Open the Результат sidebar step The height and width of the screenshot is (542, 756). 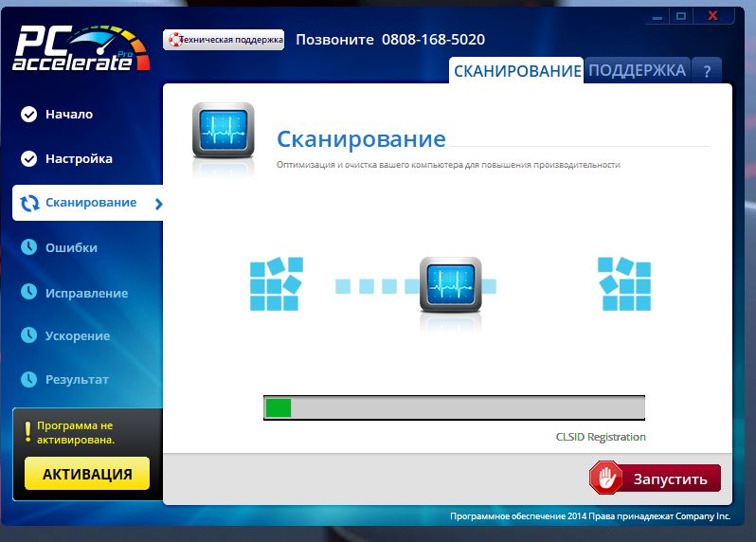point(77,380)
